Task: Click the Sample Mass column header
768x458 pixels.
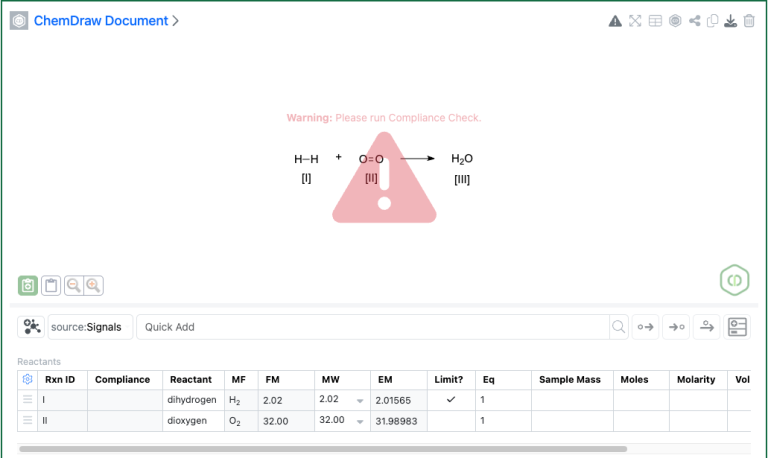Action: (x=570, y=379)
